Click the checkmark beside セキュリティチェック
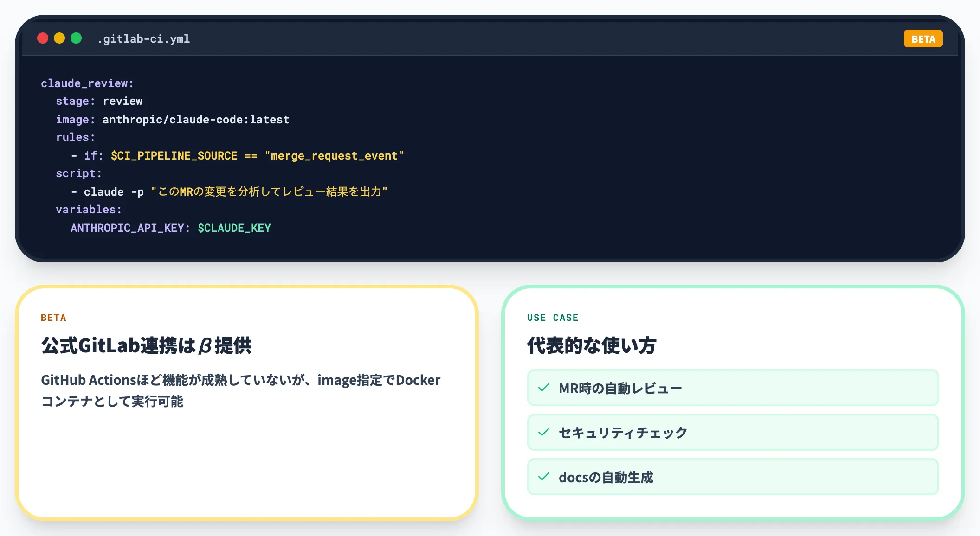Screen dimensions: 980x536 click(x=544, y=432)
